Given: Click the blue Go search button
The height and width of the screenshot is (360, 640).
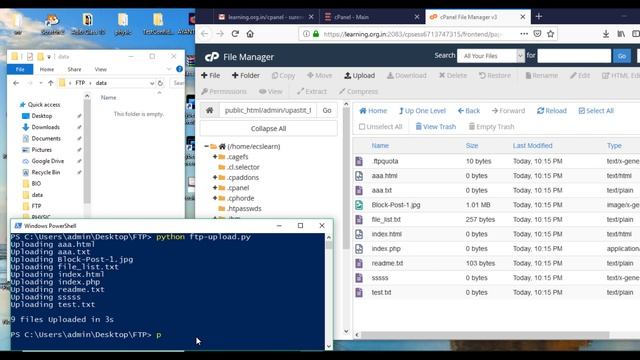Looking at the screenshot, I should click(x=622, y=56).
